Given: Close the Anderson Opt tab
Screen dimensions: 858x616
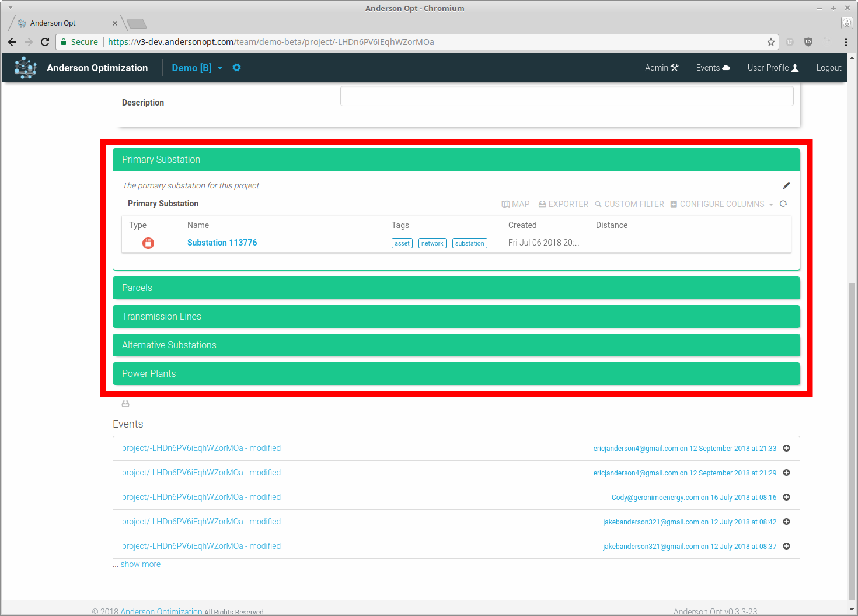Looking at the screenshot, I should pos(115,23).
